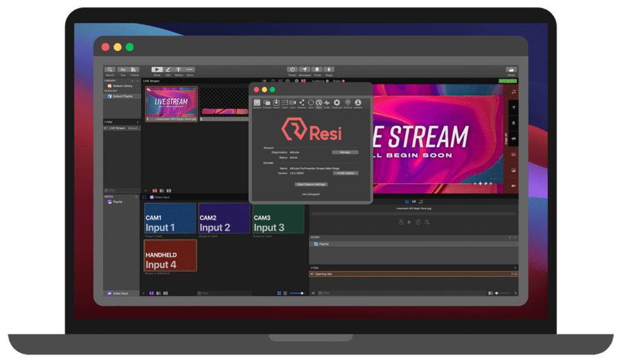The height and width of the screenshot is (364, 624).
Task: Click Install Update button
Action: 345,173
